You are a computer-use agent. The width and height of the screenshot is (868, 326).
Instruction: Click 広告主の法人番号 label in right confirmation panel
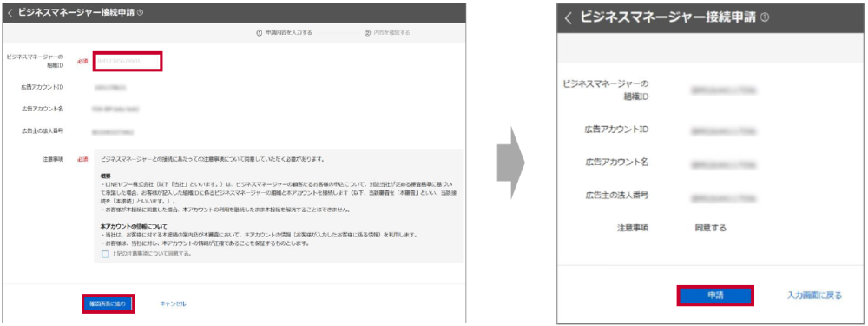tap(616, 195)
